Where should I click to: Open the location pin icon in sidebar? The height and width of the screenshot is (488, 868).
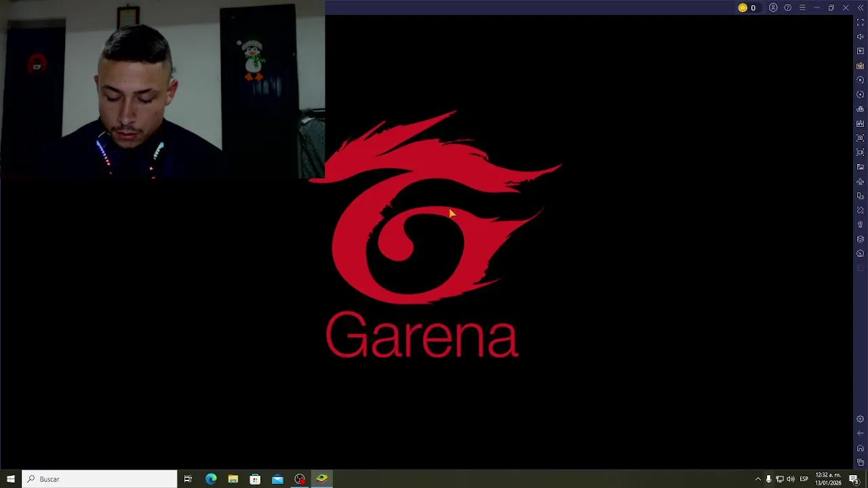(861, 224)
